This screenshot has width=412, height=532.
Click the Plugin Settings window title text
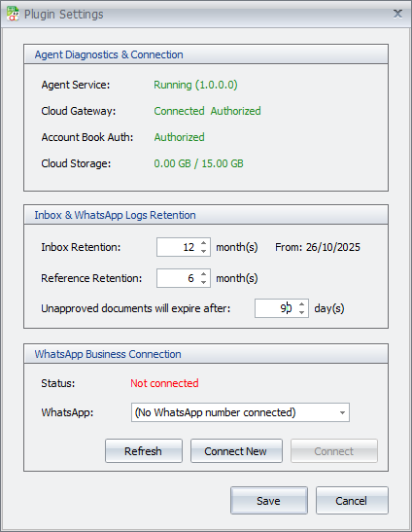coord(64,15)
